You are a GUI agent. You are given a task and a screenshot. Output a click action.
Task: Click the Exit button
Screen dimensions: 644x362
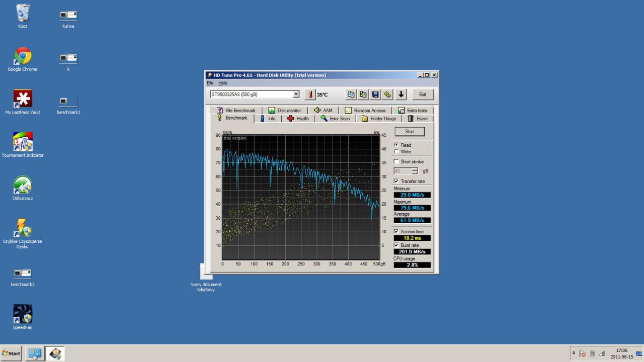pyautogui.click(x=423, y=95)
